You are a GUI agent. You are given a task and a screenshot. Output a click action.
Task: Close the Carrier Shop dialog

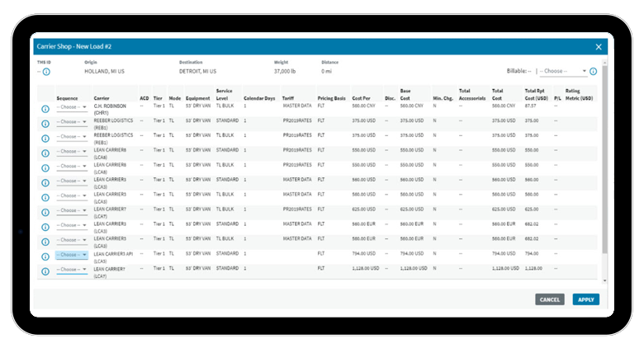point(599,47)
